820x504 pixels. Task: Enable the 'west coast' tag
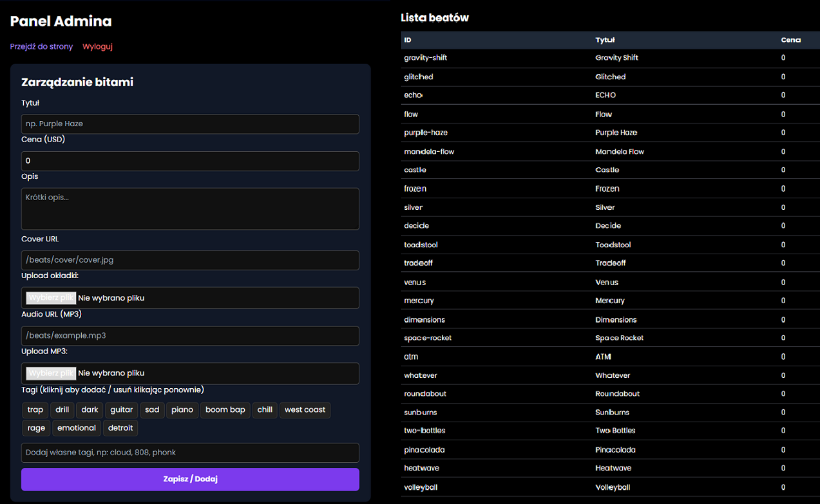(305, 410)
